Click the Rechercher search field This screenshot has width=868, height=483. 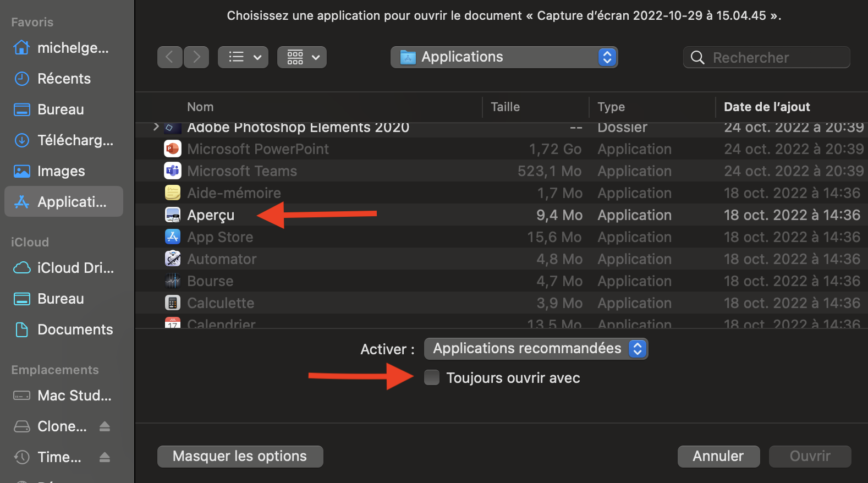[x=773, y=57]
